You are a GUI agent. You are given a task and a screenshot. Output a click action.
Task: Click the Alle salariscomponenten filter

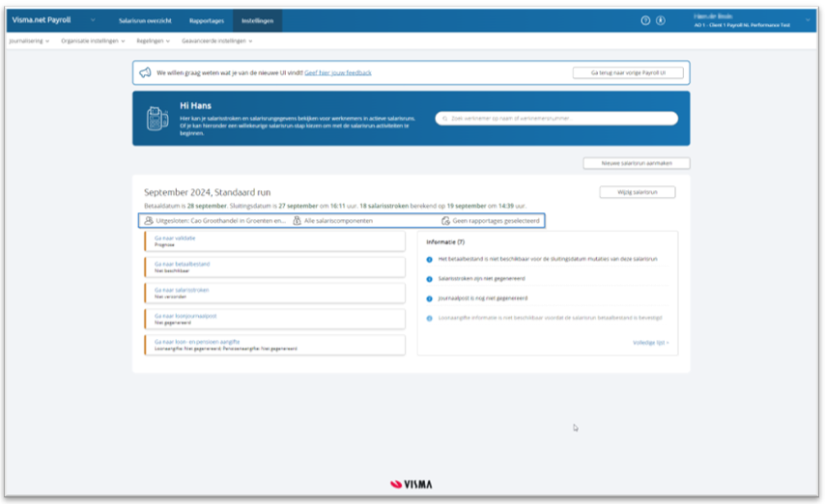pyautogui.click(x=333, y=220)
